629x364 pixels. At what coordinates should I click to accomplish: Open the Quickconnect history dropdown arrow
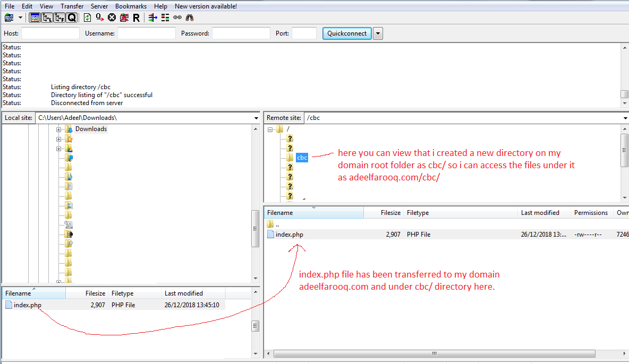point(378,33)
